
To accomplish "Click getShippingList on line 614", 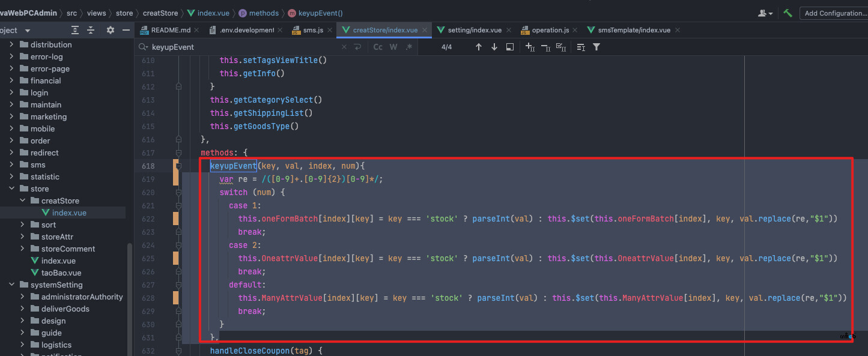I will click(x=269, y=113).
